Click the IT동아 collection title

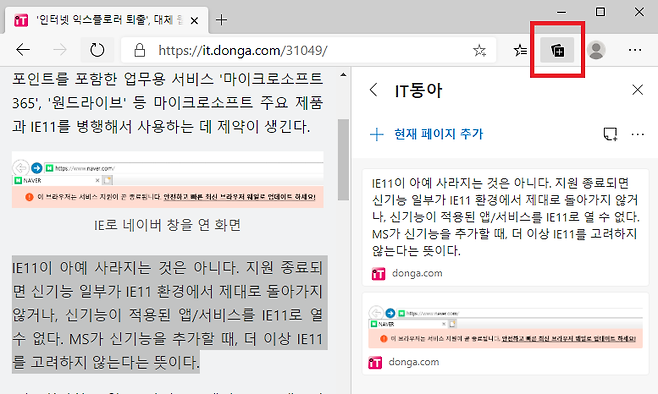click(x=418, y=90)
